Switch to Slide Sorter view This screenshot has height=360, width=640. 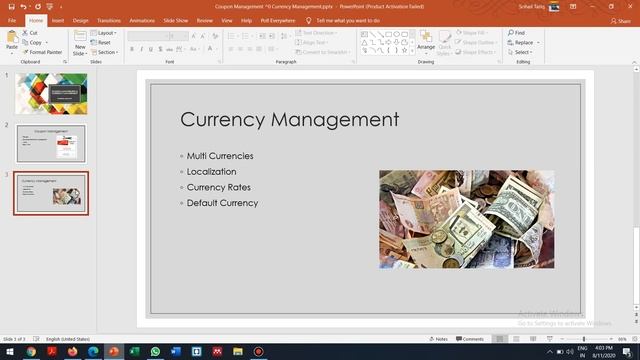pos(516,339)
